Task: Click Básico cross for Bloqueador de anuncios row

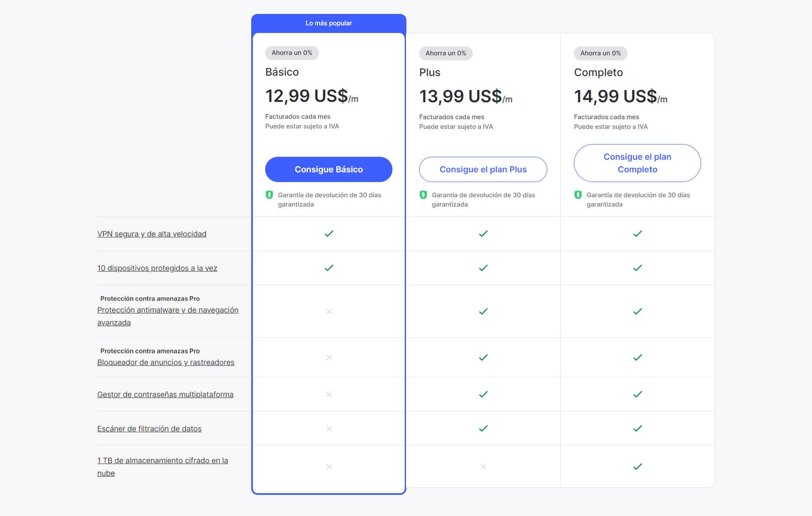Action: pyautogui.click(x=329, y=358)
